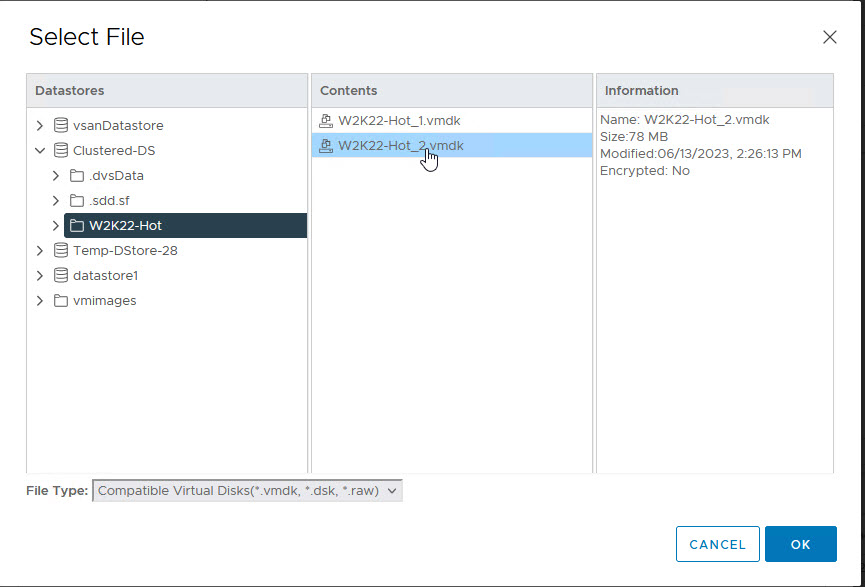The width and height of the screenshot is (865, 587).
Task: Select the datastore1 tree item
Action: point(105,276)
